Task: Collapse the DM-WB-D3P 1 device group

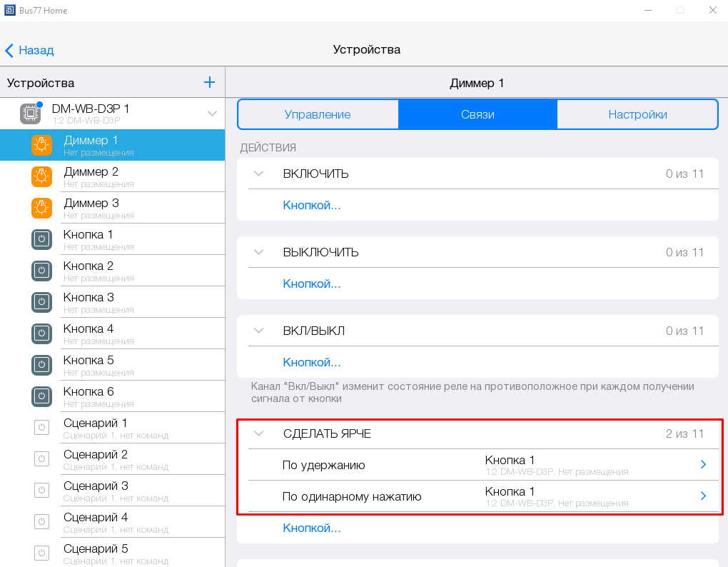Action: (212, 113)
